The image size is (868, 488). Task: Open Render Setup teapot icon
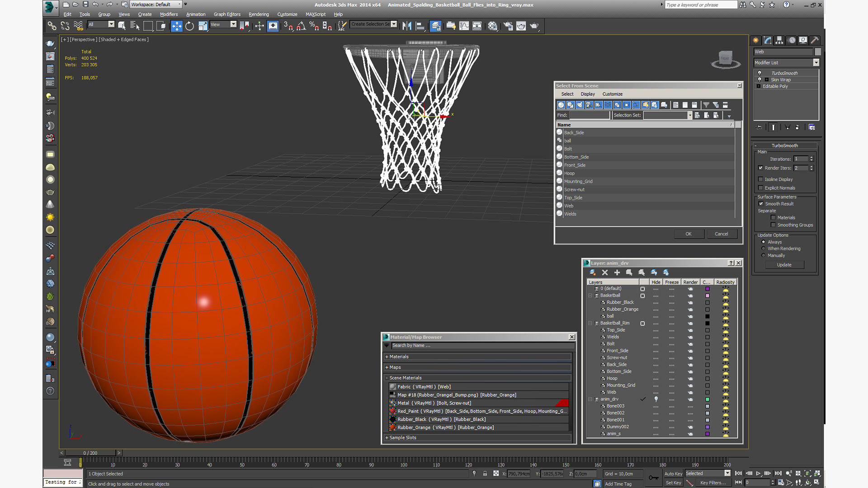[508, 26]
